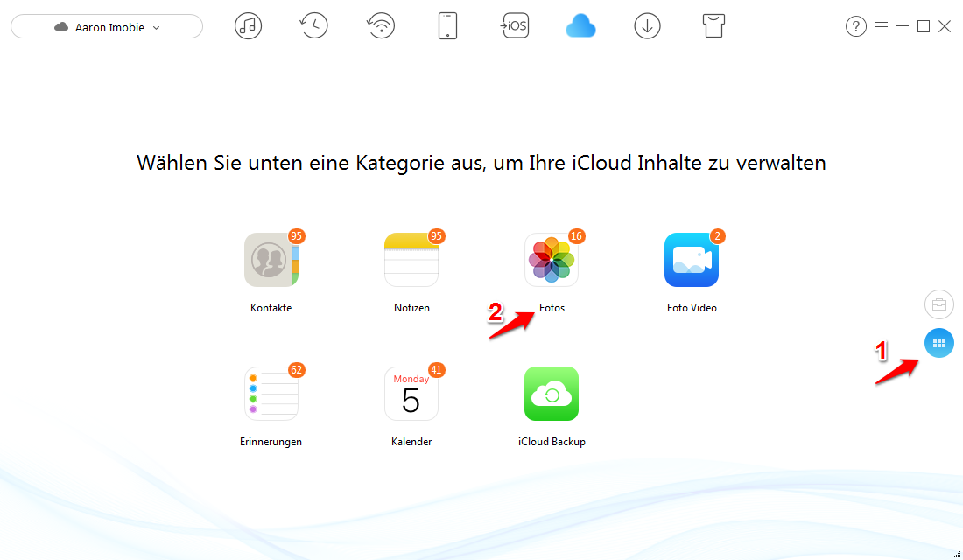The height and width of the screenshot is (560, 963).
Task: Click the 16 badge on Fotos
Action: tap(576, 236)
